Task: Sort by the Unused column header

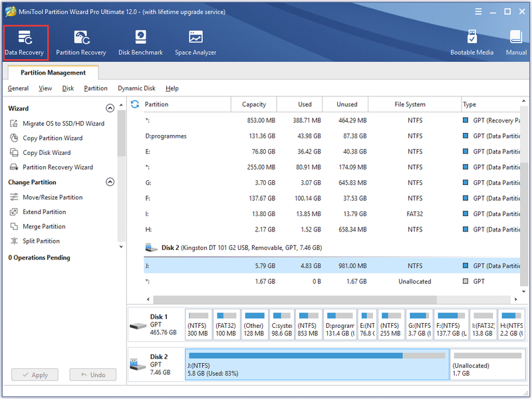Action: click(x=345, y=104)
